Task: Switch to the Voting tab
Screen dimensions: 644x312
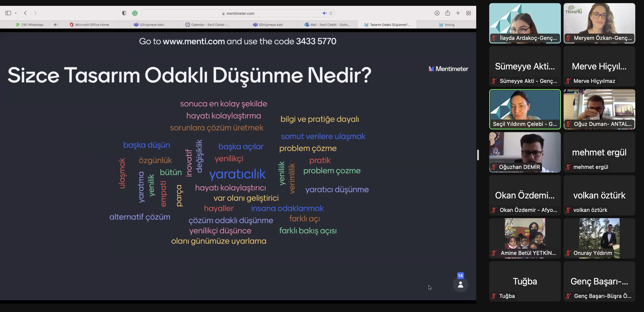Action: [x=446, y=24]
